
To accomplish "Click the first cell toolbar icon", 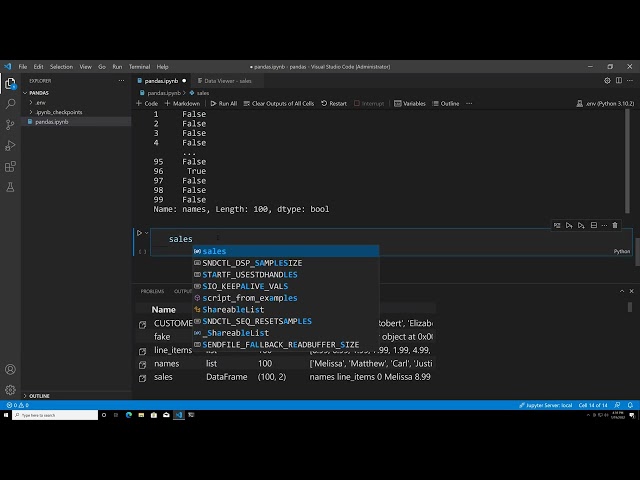I will pyautogui.click(x=557, y=225).
